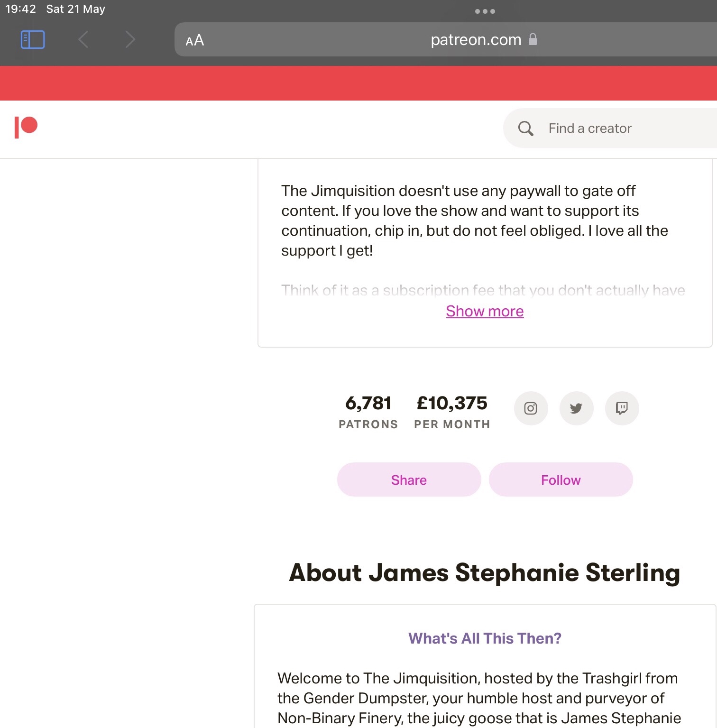
Task: Click paragraph starting 'The Jimquisition doesn't use'
Action: (x=474, y=221)
